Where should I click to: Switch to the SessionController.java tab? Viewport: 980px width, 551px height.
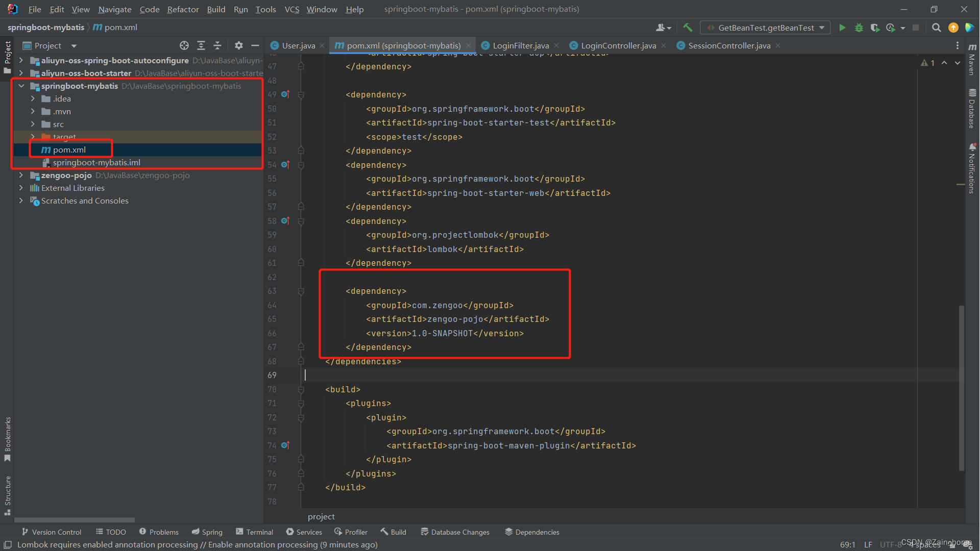tap(727, 45)
